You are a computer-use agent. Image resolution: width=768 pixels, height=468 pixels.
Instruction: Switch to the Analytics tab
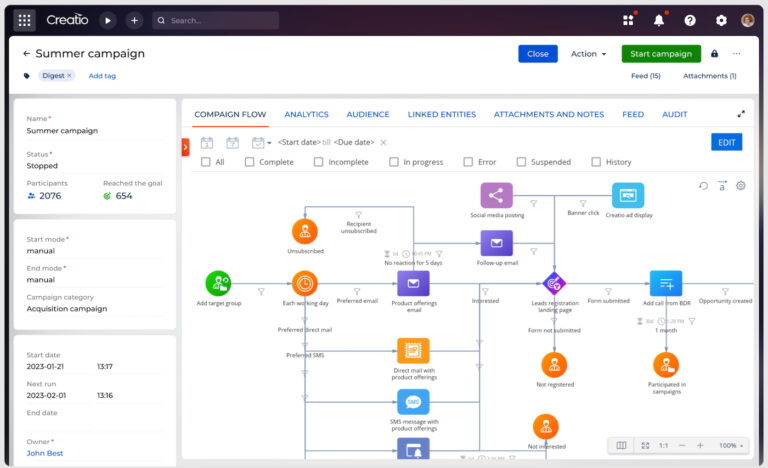tap(307, 114)
